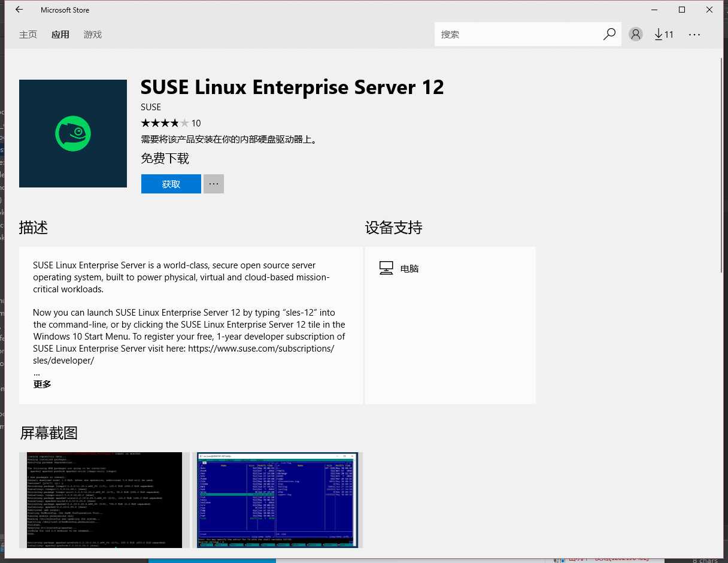Screen dimensions: 728x563
Task: Open the user account avatar
Action: click(636, 34)
